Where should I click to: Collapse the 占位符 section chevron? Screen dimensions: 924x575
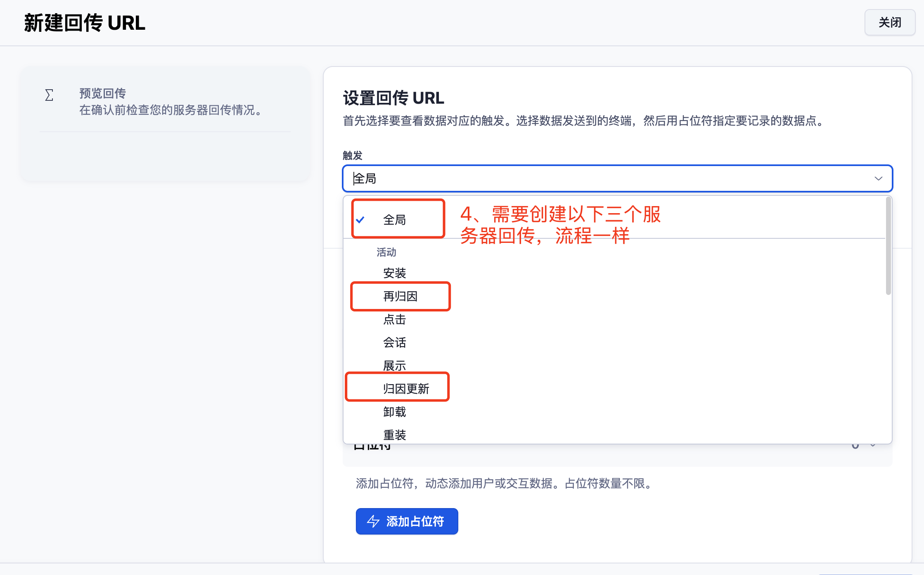click(873, 445)
